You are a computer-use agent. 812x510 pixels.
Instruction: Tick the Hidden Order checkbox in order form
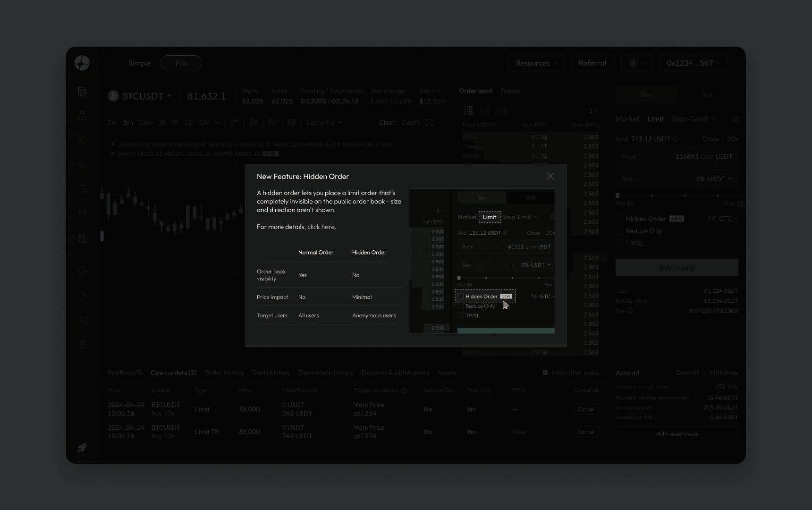(619, 219)
